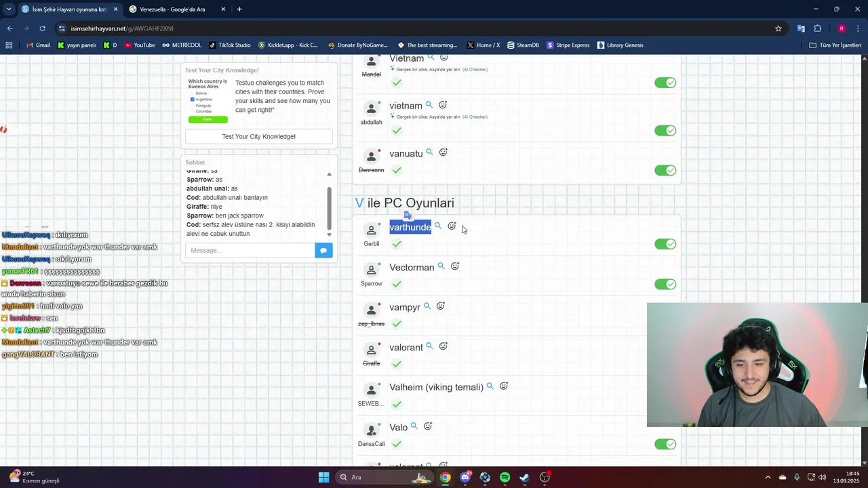Open Spotify from the taskbar
Viewport: 868px width, 488px height.
tap(505, 477)
